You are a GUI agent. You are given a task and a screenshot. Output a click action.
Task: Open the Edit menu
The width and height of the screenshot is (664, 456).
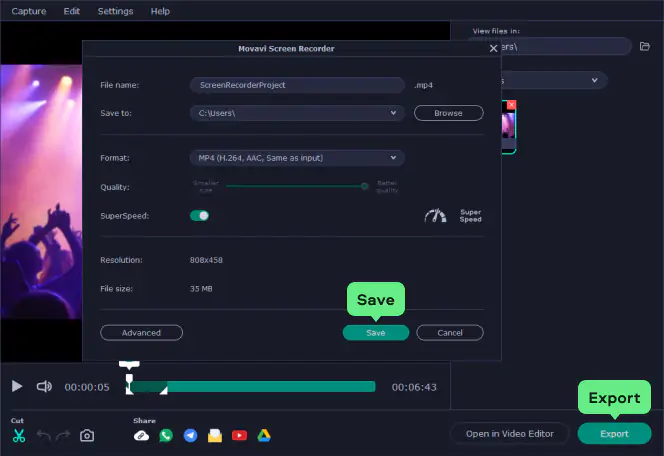coord(72,11)
